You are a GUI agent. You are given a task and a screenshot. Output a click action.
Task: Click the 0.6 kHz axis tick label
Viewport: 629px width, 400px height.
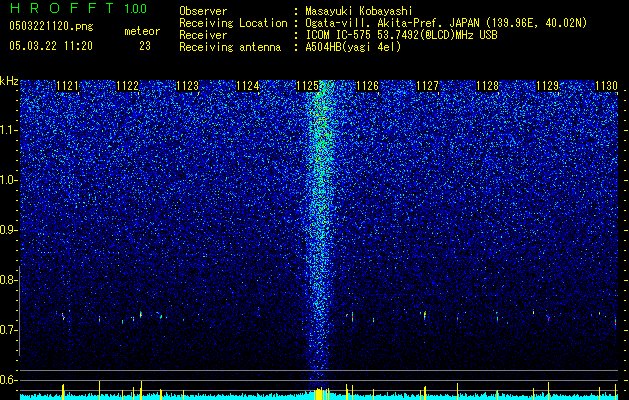[7, 380]
